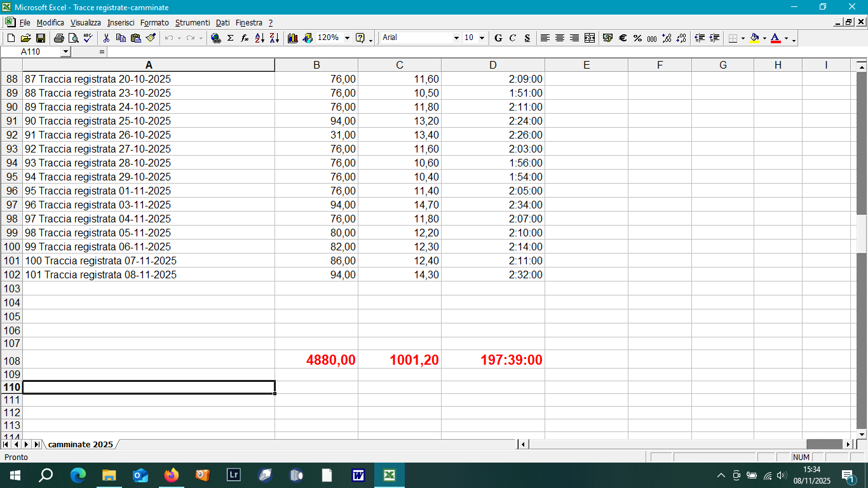Screen dimensions: 868x488
Task: Open the Name Box dropdown arrow
Action: 65,51
